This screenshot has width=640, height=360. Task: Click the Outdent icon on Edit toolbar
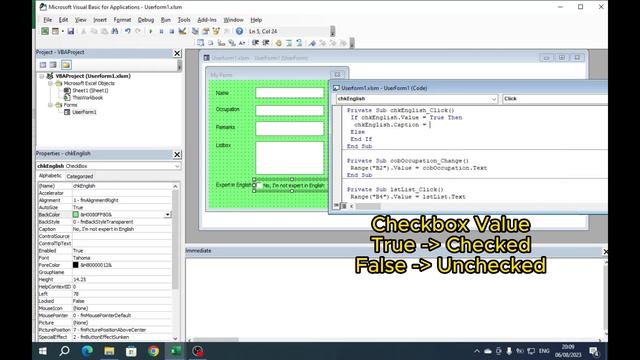pyautogui.click(x=266, y=43)
